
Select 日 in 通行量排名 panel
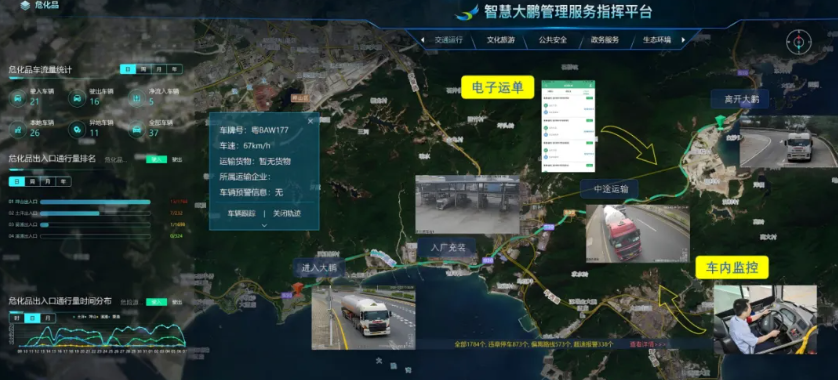pos(17,182)
